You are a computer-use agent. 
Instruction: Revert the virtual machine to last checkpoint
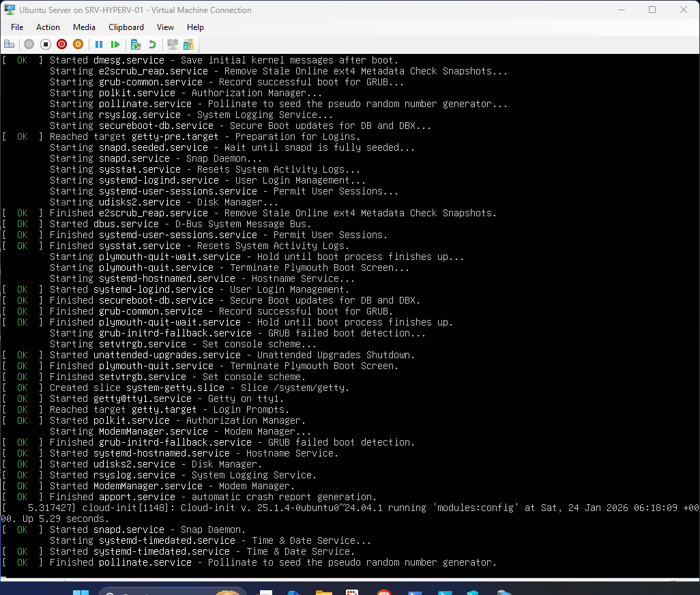(152, 44)
